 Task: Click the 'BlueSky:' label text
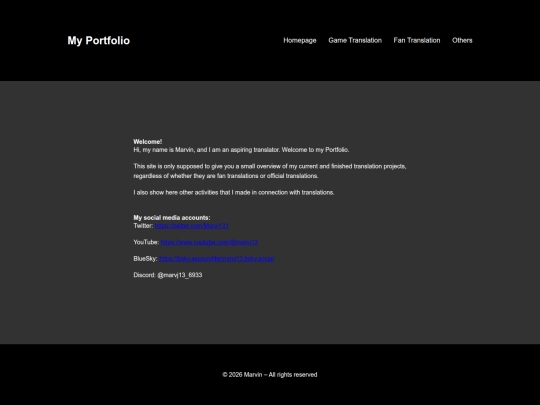click(x=146, y=259)
